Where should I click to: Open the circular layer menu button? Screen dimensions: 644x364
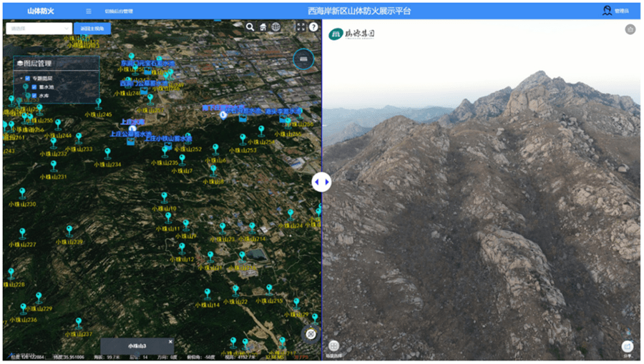click(x=303, y=59)
